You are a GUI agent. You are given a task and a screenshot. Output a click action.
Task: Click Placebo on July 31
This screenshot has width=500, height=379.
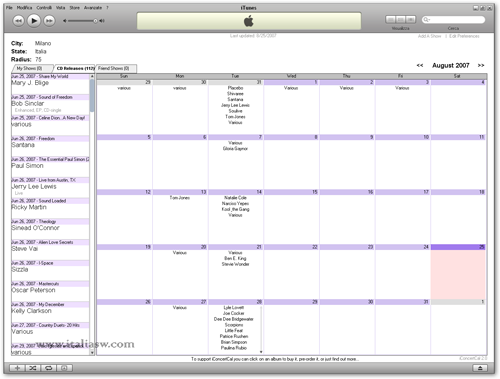pyautogui.click(x=235, y=88)
